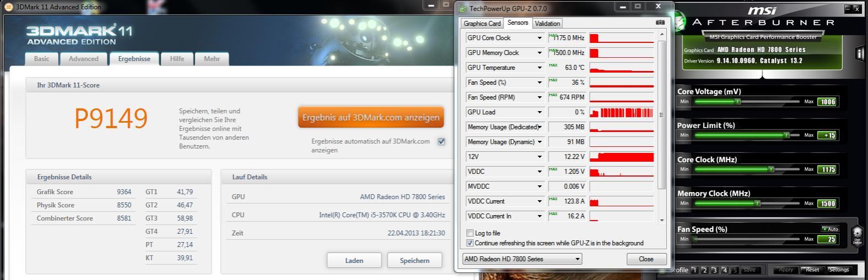This screenshot has height=280, width=868.
Task: Click the 3DMark 11 title bar app icon
Action: pos(8,7)
